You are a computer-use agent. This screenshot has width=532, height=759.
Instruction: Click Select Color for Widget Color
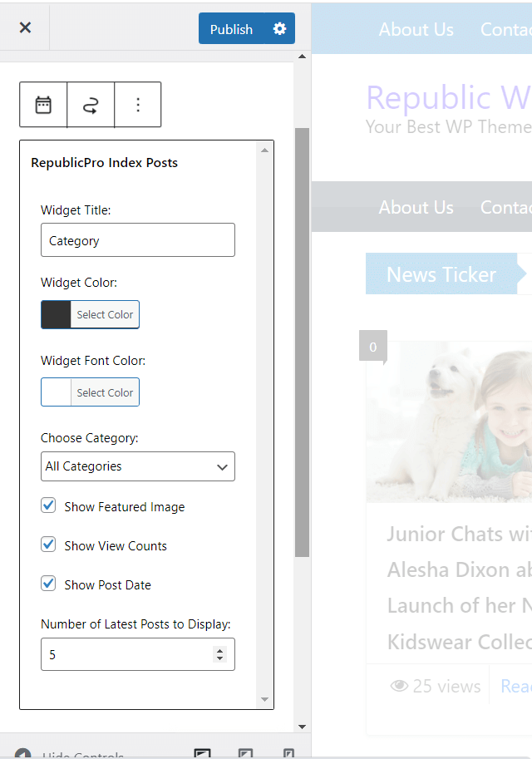[x=105, y=314]
